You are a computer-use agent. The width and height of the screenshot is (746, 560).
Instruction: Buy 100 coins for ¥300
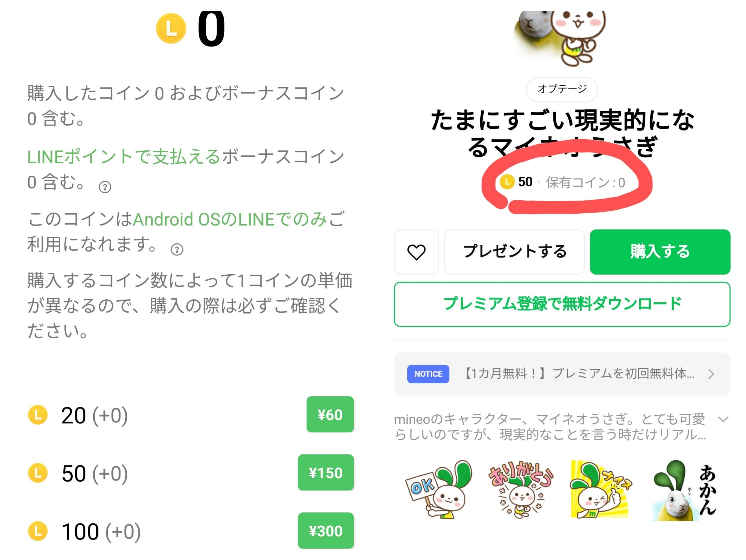326,531
